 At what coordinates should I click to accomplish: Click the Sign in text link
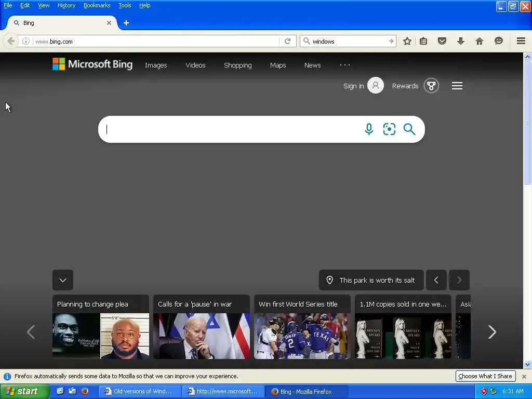coord(353,86)
